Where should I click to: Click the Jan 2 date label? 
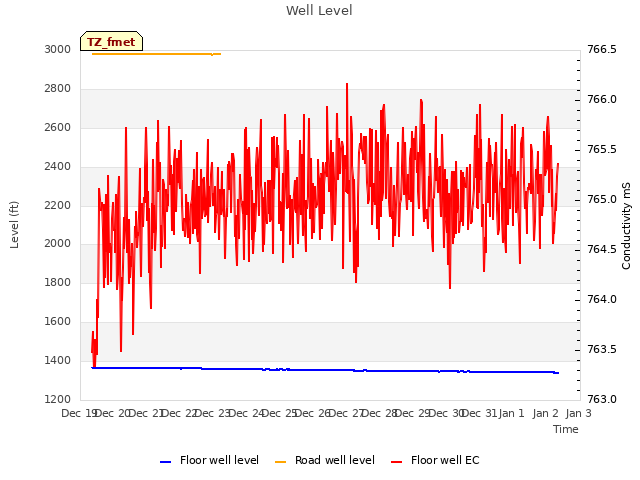coord(546,413)
